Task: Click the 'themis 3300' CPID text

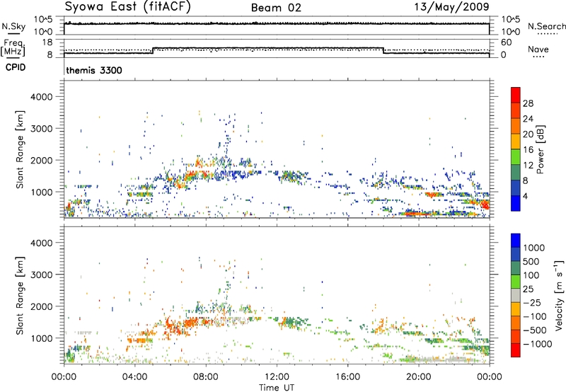Action: [x=94, y=70]
